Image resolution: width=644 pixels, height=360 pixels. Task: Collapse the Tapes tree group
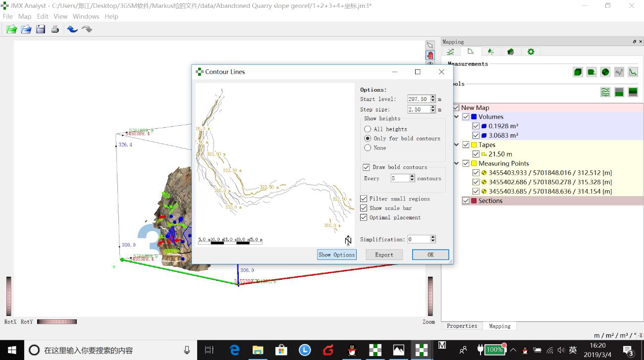click(456, 145)
